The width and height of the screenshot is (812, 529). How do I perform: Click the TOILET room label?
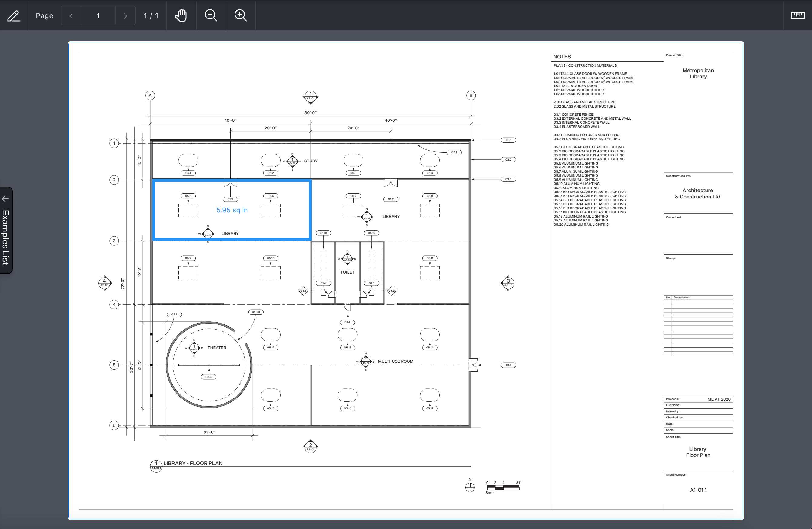pos(347,272)
